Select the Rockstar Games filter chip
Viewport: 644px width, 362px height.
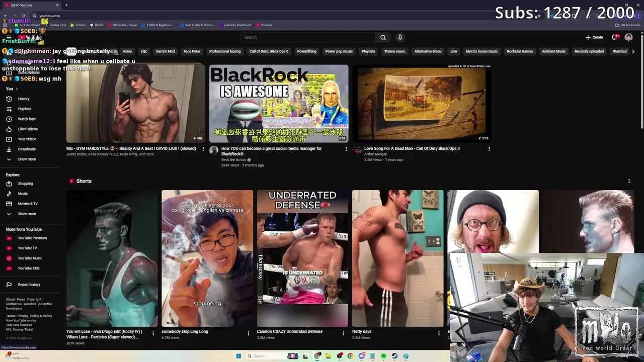pyautogui.click(x=520, y=51)
